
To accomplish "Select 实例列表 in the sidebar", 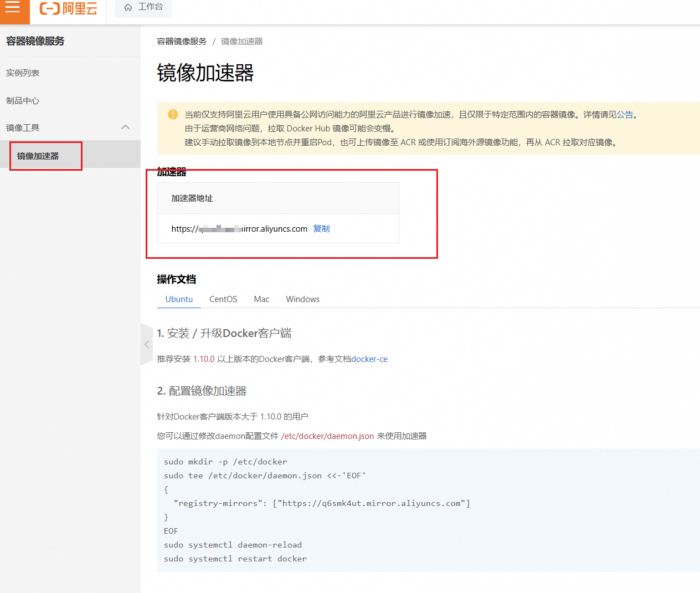I will (23, 73).
